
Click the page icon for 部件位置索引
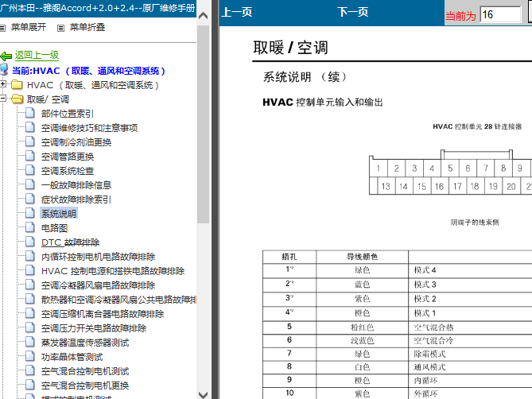click(30, 113)
